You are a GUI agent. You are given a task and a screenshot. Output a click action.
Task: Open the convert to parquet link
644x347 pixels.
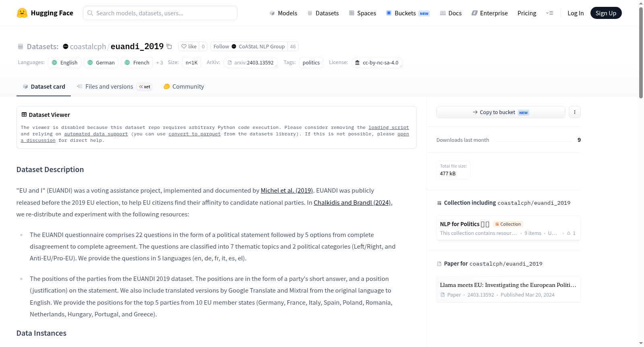194,134
